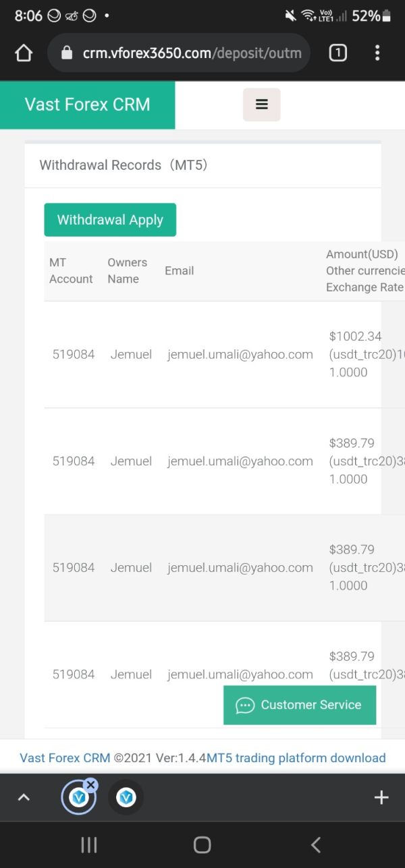Add a new browser tab
This screenshot has width=405, height=868.
[381, 798]
